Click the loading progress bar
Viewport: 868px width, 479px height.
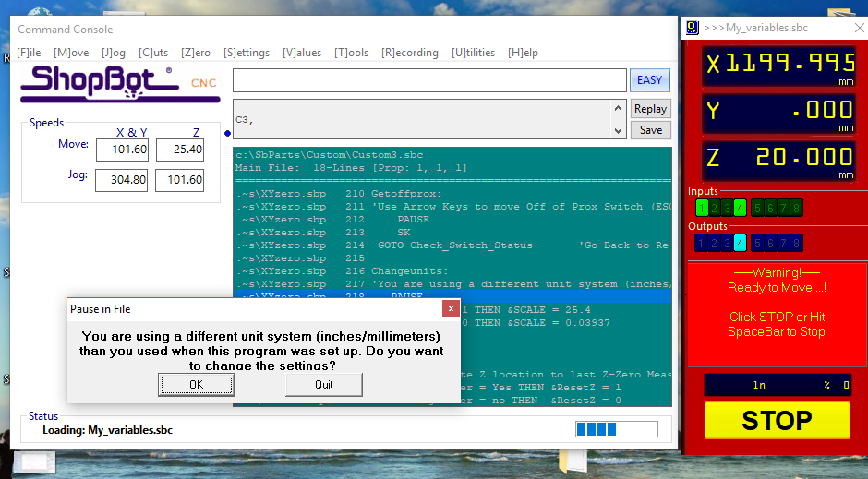click(x=617, y=429)
